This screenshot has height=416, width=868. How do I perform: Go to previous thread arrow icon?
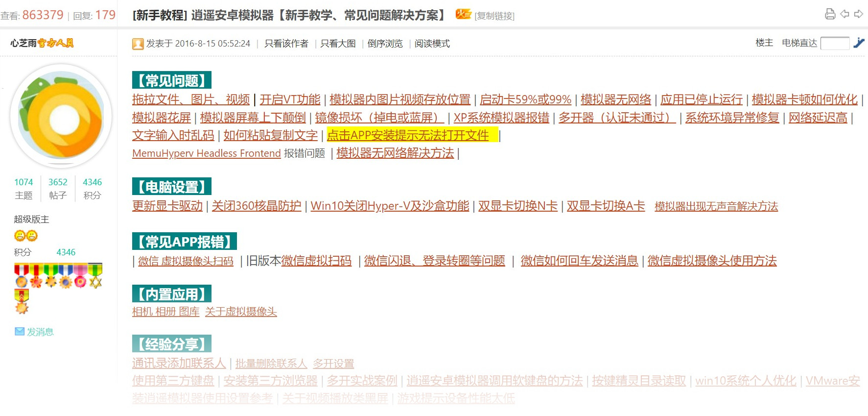coord(845,14)
